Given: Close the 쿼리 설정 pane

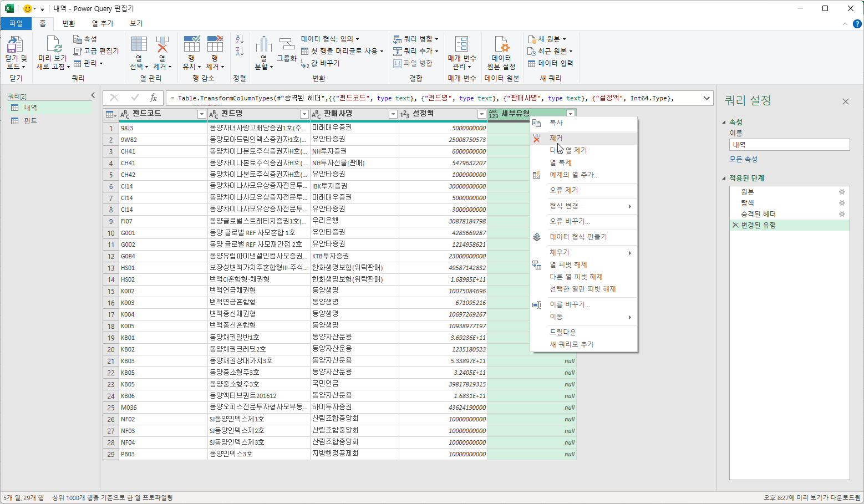Looking at the screenshot, I should click(x=846, y=101).
